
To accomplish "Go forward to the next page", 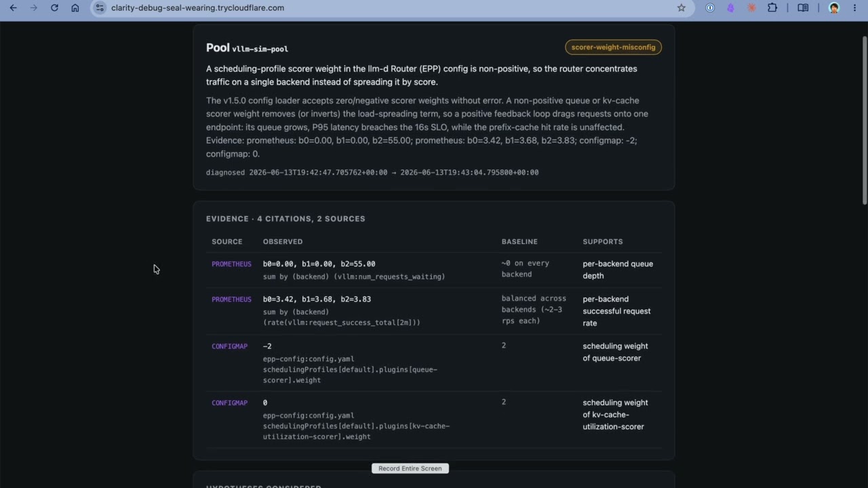I will point(34,7).
